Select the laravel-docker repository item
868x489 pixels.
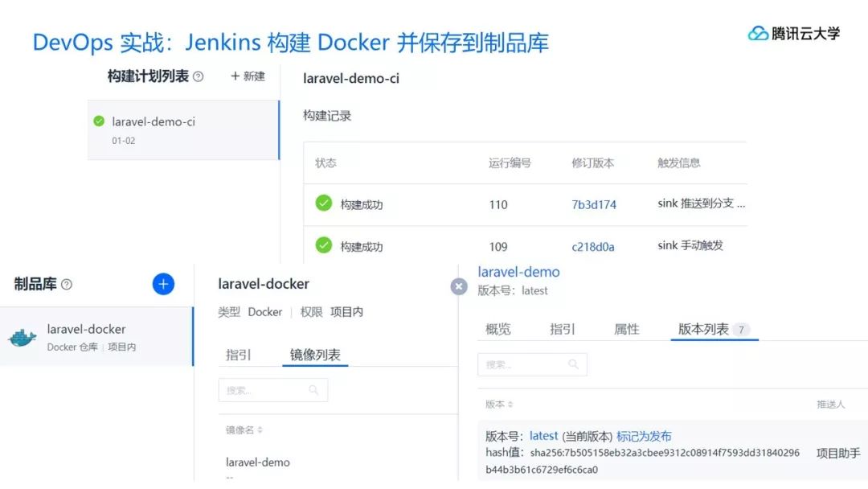[x=96, y=337]
